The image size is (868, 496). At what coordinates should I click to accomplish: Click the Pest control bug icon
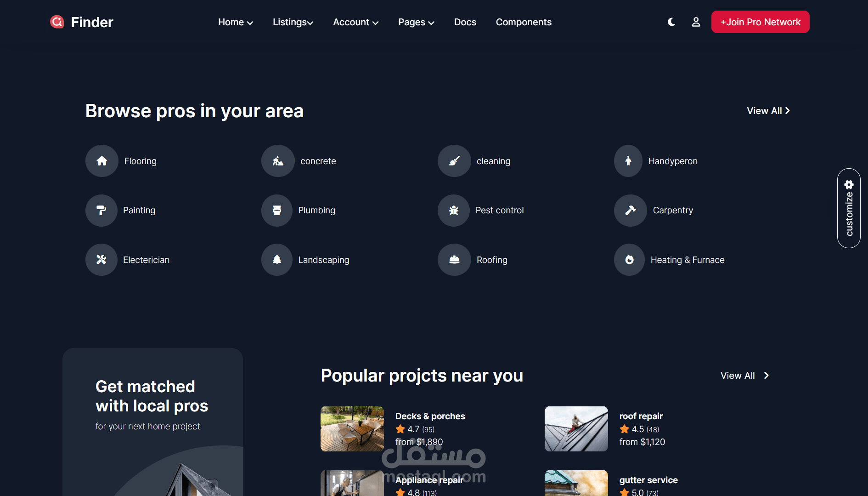point(454,210)
